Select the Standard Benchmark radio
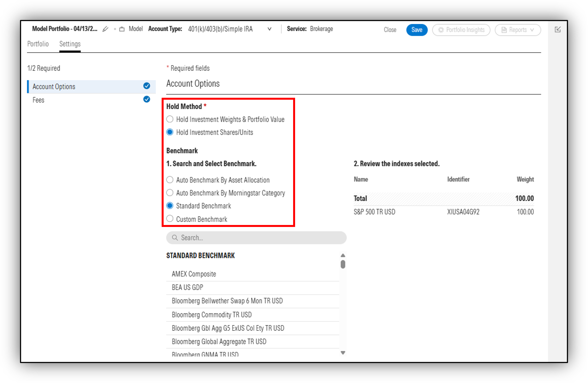588x383 pixels. (170, 205)
